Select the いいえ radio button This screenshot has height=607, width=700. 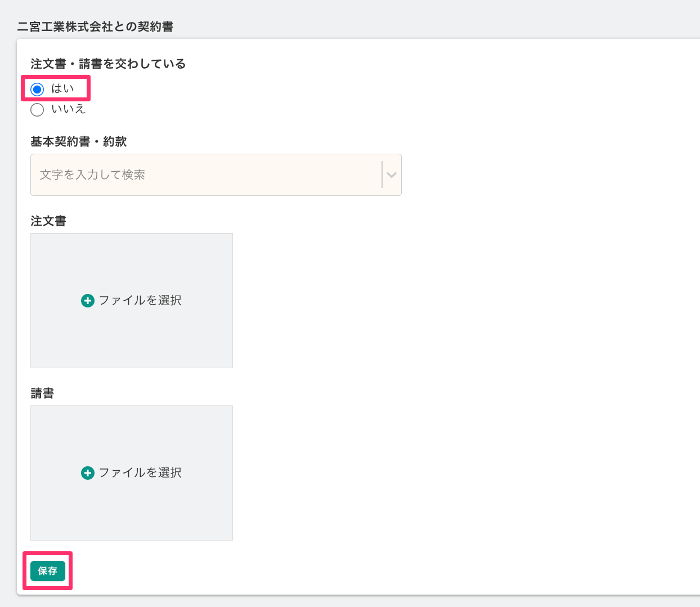(37, 110)
